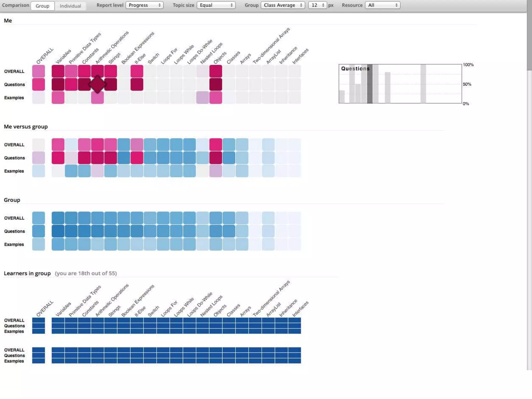
Task: Click Me versus group Questions cell for Variables
Action: [x=58, y=158]
